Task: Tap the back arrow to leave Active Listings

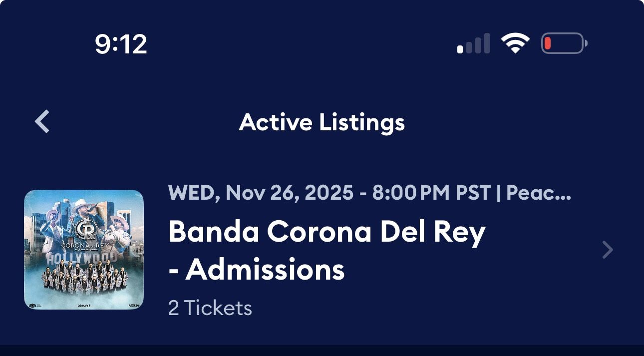Action: 42,121
